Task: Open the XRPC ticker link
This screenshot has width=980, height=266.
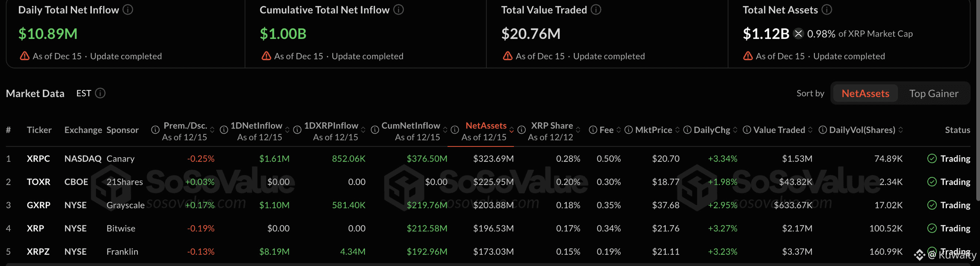Action: point(38,158)
